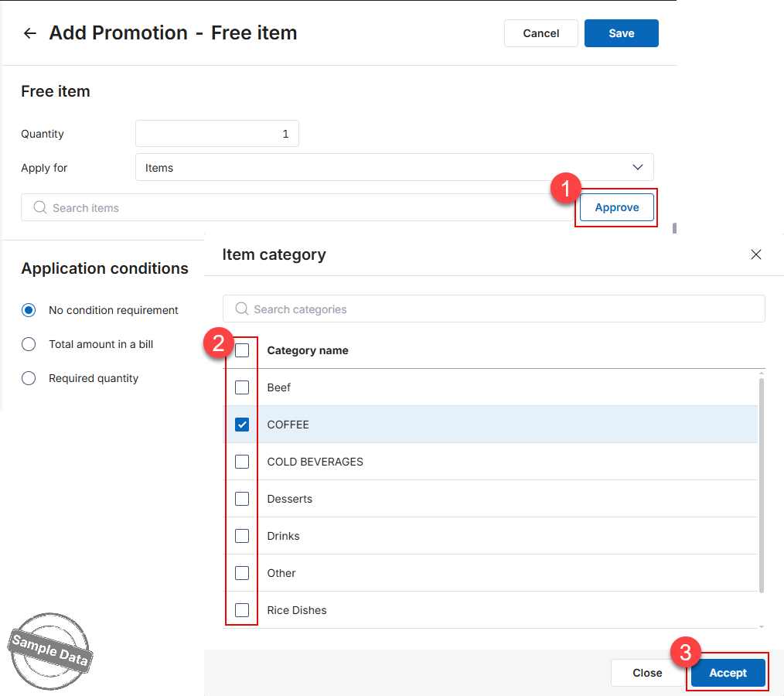Viewport: 784px width, 696px height.
Task: Click the Close button in dialog footer
Action: (x=647, y=673)
